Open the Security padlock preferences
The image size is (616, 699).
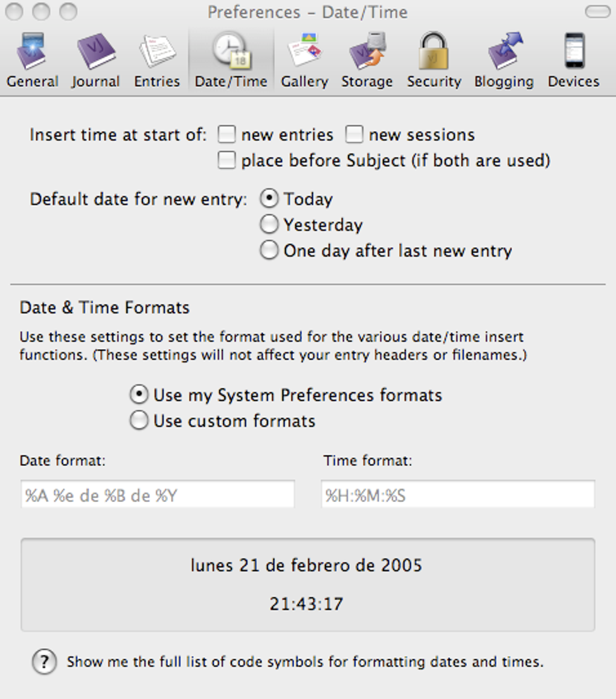(x=434, y=62)
